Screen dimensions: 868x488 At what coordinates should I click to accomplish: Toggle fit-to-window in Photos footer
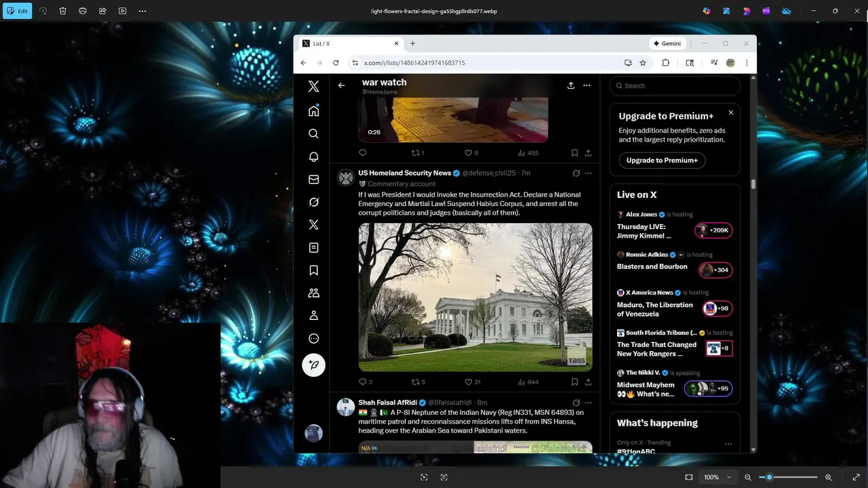(x=689, y=477)
